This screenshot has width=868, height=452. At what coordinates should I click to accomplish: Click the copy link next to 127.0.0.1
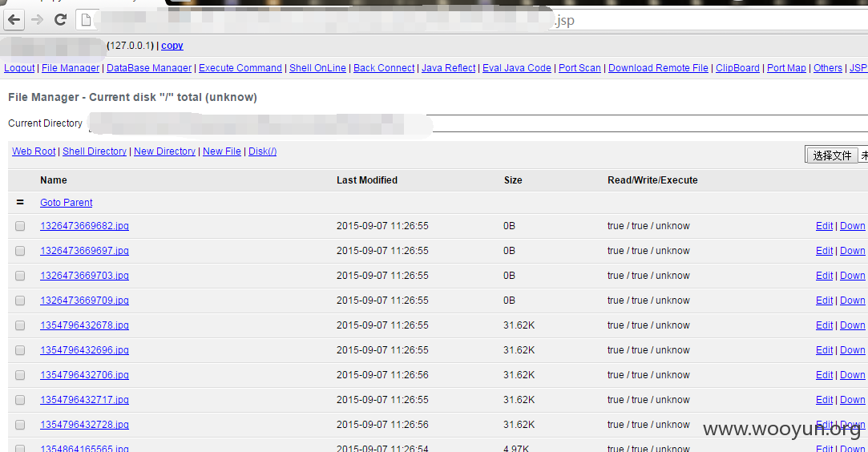(x=172, y=46)
